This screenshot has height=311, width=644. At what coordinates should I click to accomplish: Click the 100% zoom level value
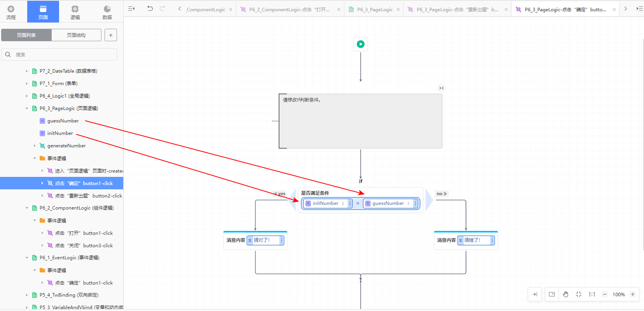[x=619, y=294]
